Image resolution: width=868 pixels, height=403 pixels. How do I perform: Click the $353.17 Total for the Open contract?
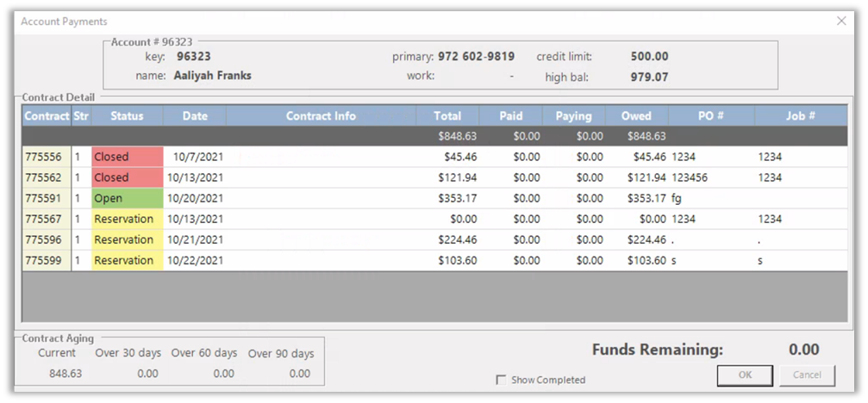458,198
